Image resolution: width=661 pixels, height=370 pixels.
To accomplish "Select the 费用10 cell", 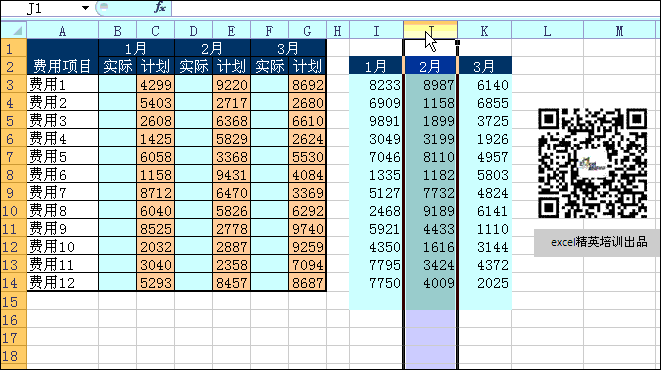I will pos(62,246).
